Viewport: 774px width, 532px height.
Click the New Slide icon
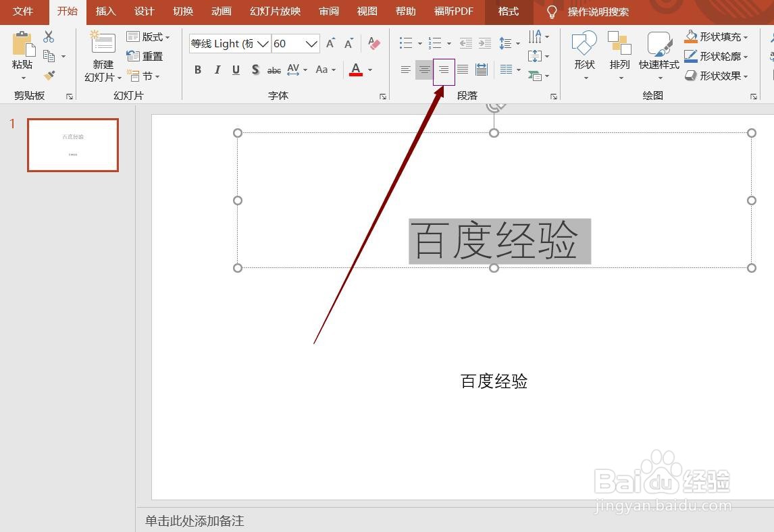103,42
